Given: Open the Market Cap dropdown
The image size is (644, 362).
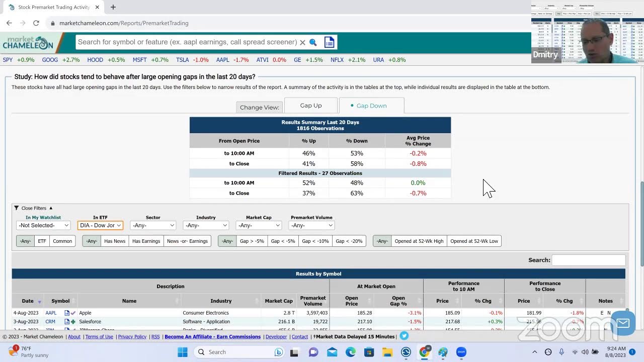Looking at the screenshot, I should pyautogui.click(x=259, y=225).
